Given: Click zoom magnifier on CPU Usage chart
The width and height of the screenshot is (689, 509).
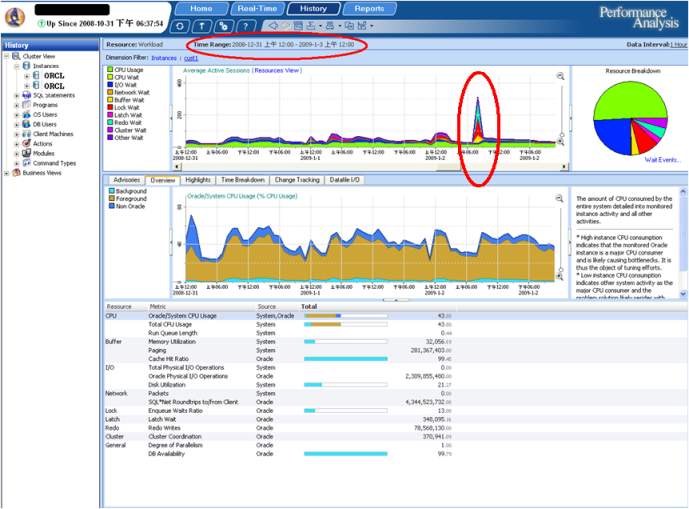Looking at the screenshot, I should tap(561, 196).
